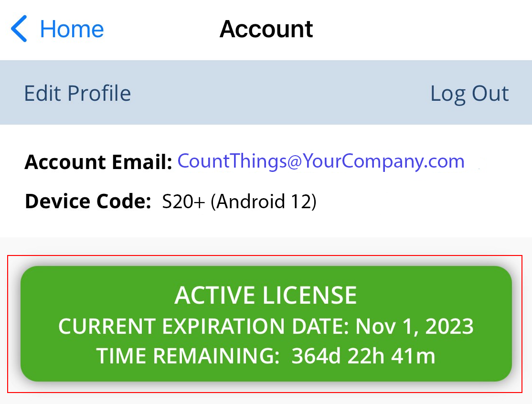Log out of the account
This screenshot has height=404, width=532.
469,93
